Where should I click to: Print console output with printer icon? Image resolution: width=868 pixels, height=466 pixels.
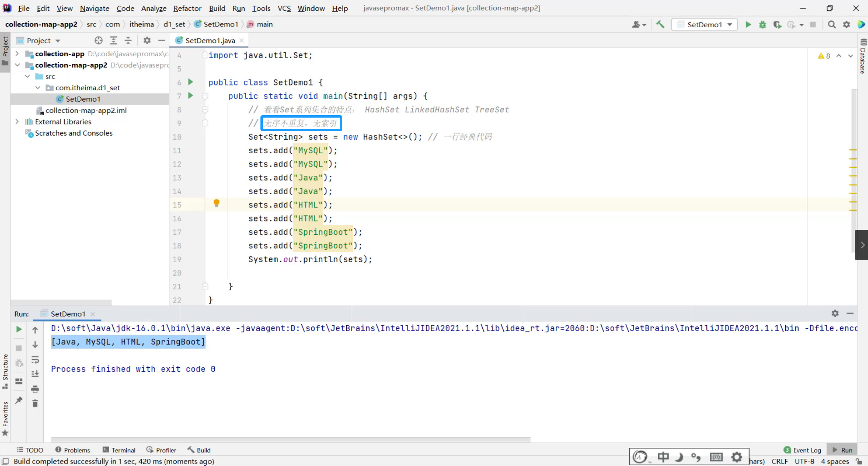click(35, 389)
